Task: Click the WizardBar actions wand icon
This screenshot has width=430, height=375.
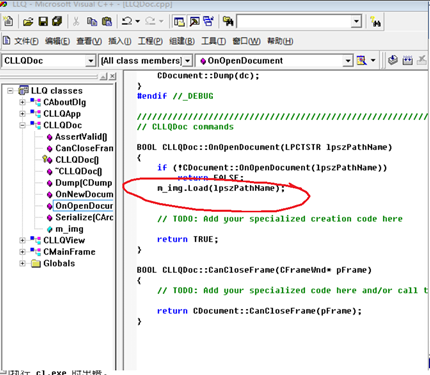Action: click(x=362, y=60)
